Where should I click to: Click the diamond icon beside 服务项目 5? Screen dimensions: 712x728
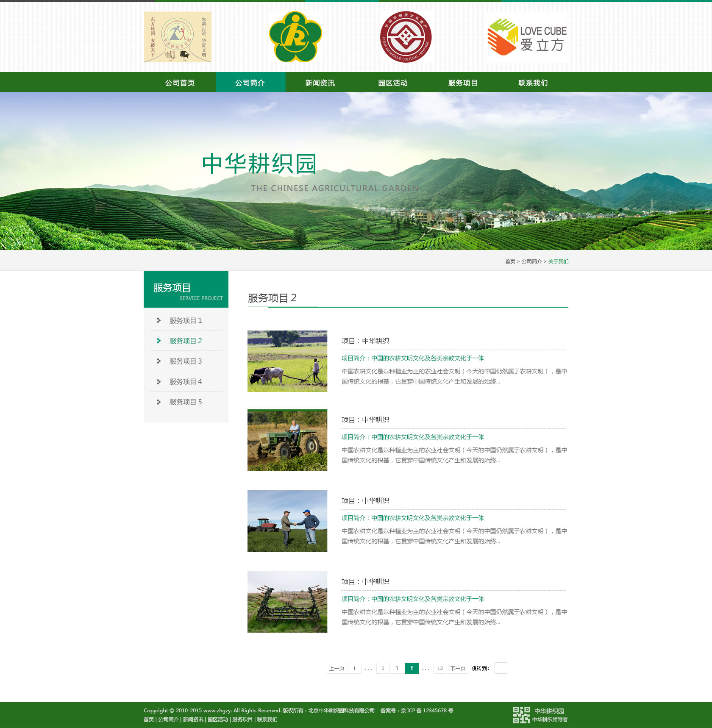[x=159, y=402]
